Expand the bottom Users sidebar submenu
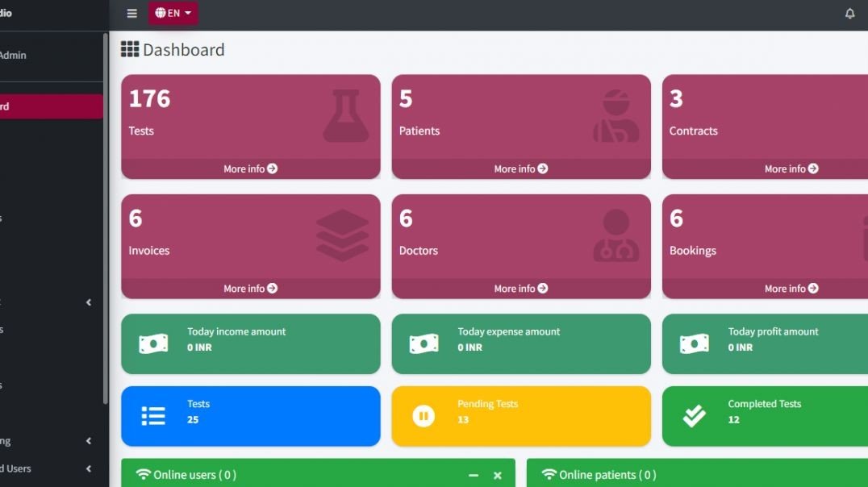The height and width of the screenshot is (487, 868). pyautogui.click(x=89, y=468)
